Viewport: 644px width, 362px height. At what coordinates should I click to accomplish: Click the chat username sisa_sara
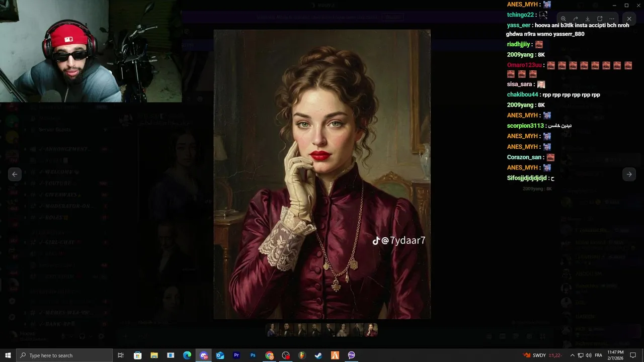520,84
